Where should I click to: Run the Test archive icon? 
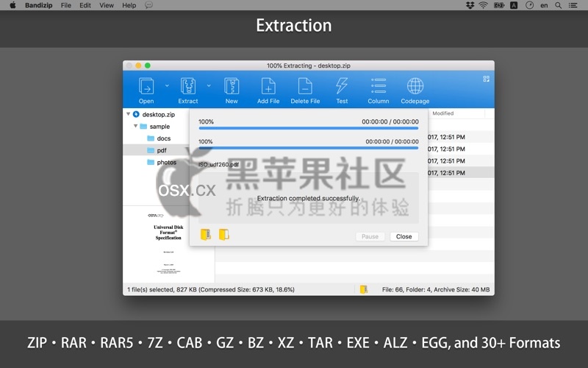342,86
